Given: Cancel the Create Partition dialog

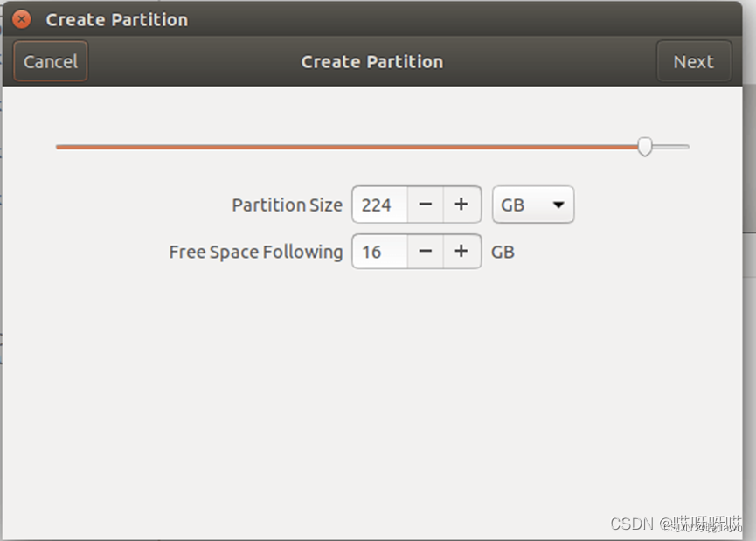Looking at the screenshot, I should (51, 61).
